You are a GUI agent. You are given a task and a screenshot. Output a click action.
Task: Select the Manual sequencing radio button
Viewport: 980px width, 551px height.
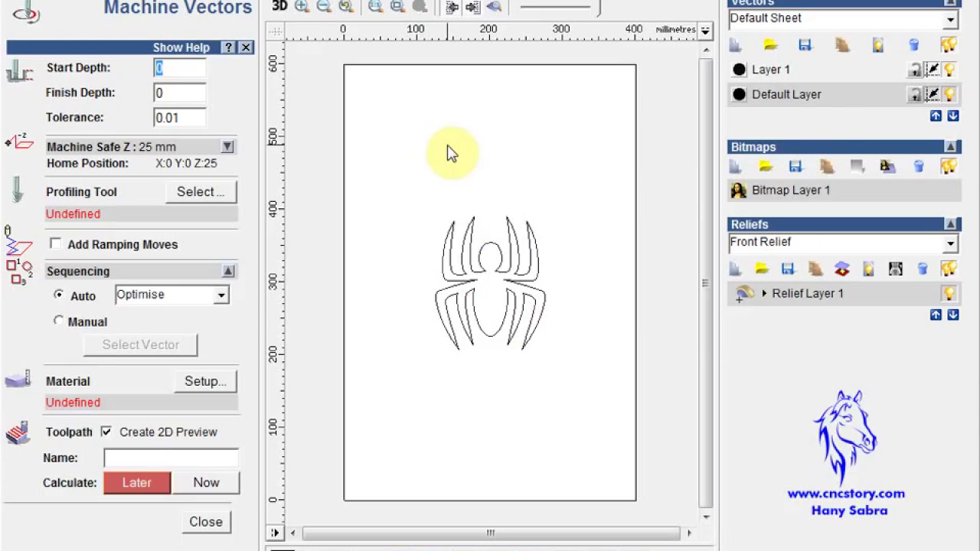59,321
